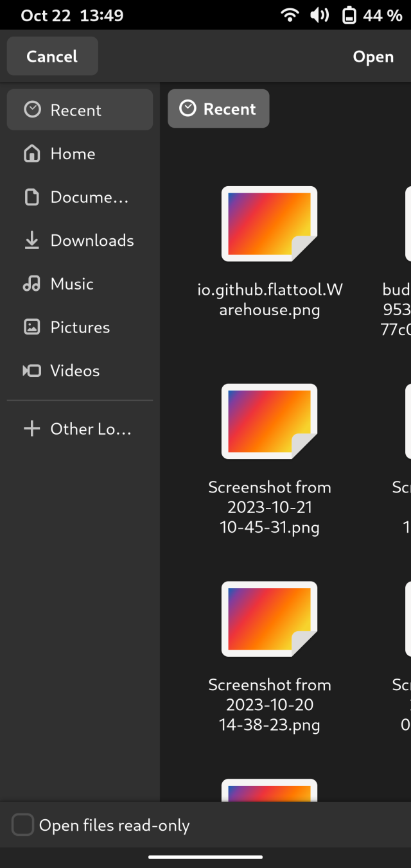This screenshot has height=868, width=411.
Task: Click the Home house icon in sidebar
Action: click(x=31, y=153)
